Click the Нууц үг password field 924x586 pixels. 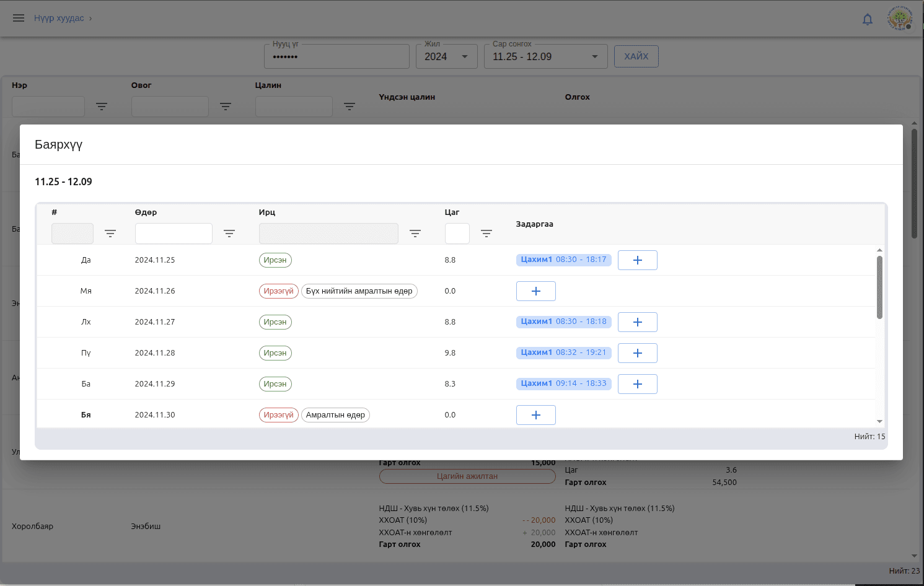[337, 56]
